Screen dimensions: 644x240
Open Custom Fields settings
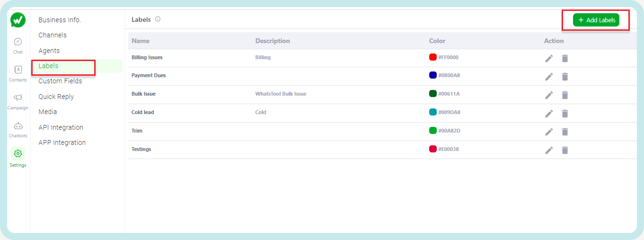pos(60,81)
